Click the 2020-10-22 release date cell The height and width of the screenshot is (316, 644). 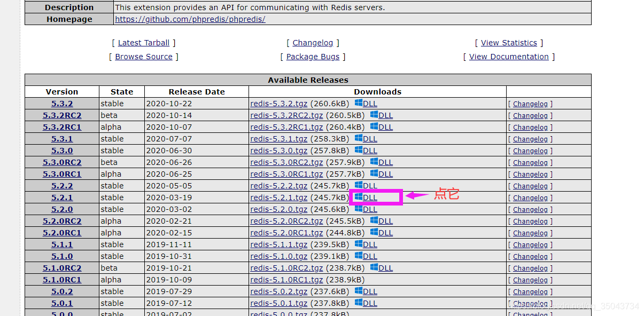coord(197,104)
